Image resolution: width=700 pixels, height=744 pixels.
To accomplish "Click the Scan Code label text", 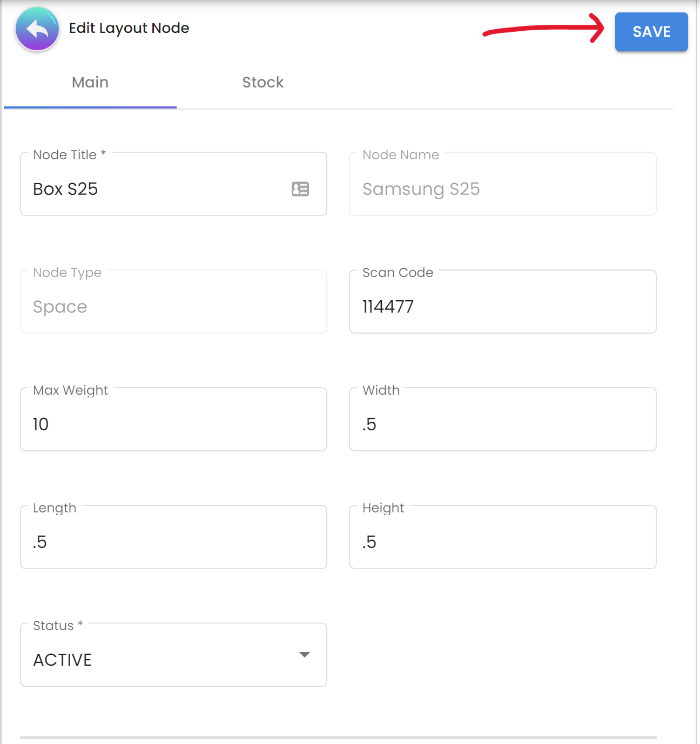I will 398,273.
